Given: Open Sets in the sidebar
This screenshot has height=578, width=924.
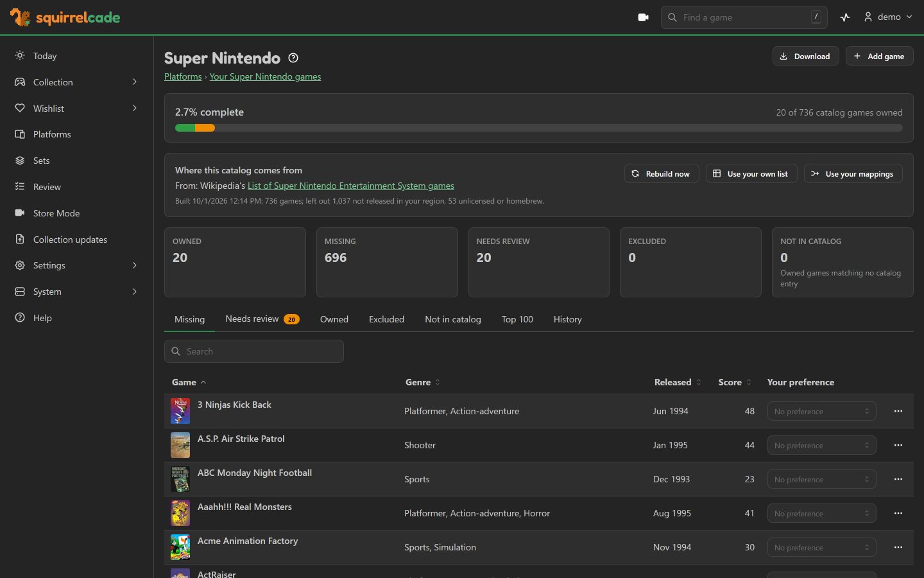Looking at the screenshot, I should point(77,161).
